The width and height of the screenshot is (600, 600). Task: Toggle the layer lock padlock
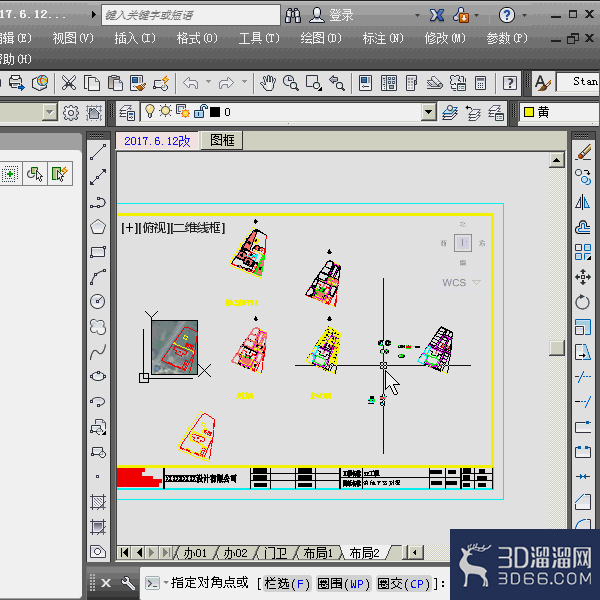pyautogui.click(x=200, y=111)
